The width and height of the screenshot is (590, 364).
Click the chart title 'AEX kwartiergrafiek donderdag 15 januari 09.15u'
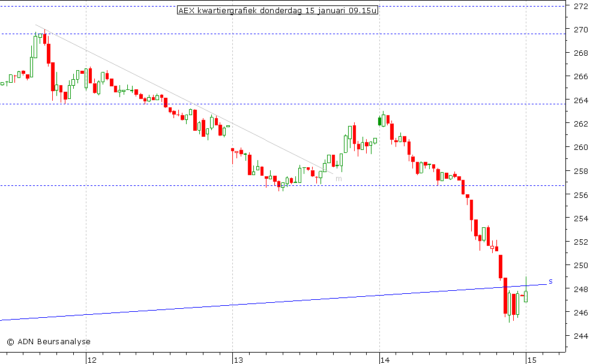(278, 10)
